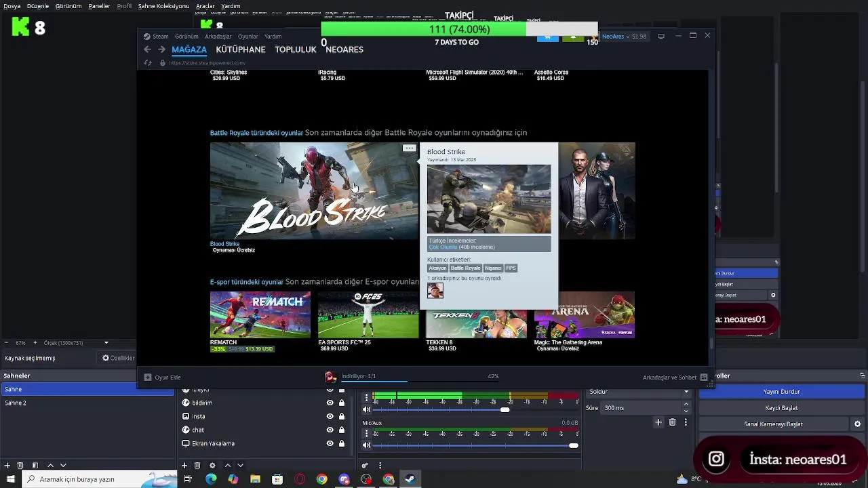Unlock the insta source
Viewport: 868px width, 488px height.
342,416
